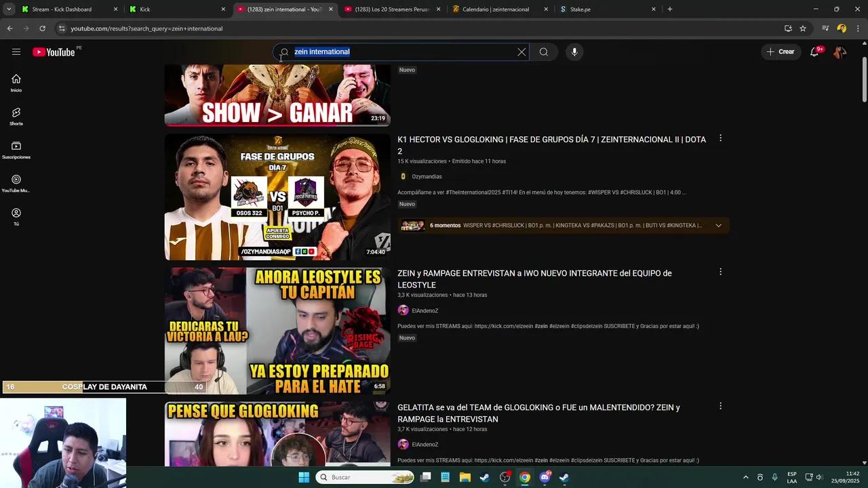Viewport: 868px width, 488px height.
Task: Open the K1 HECTOR VS GLOGLOKING video title
Action: coord(551,145)
